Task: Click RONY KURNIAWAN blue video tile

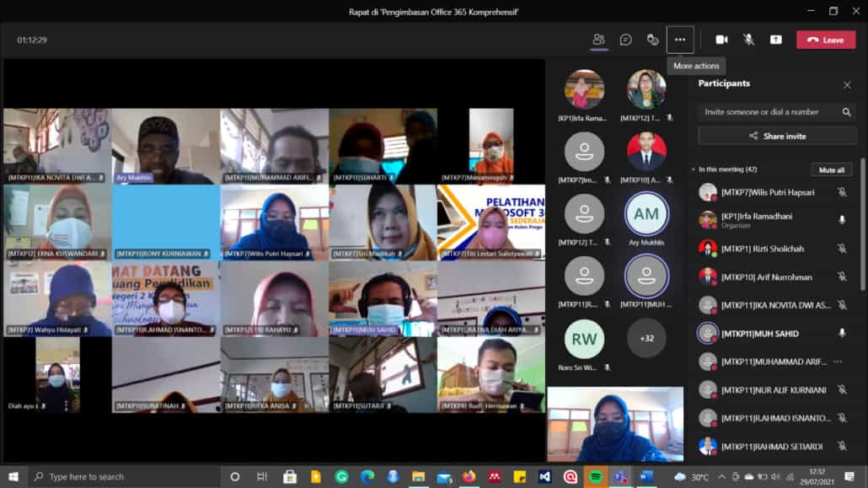Action: [165, 223]
